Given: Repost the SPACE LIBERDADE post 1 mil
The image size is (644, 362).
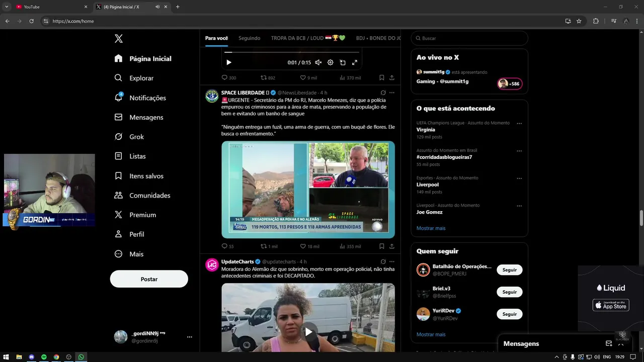Looking at the screenshot, I should coord(269,246).
